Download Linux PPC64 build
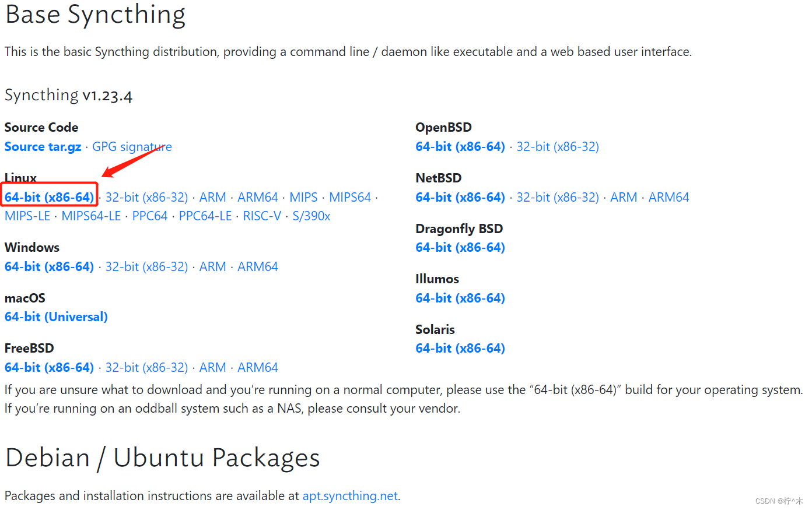 [x=150, y=216]
